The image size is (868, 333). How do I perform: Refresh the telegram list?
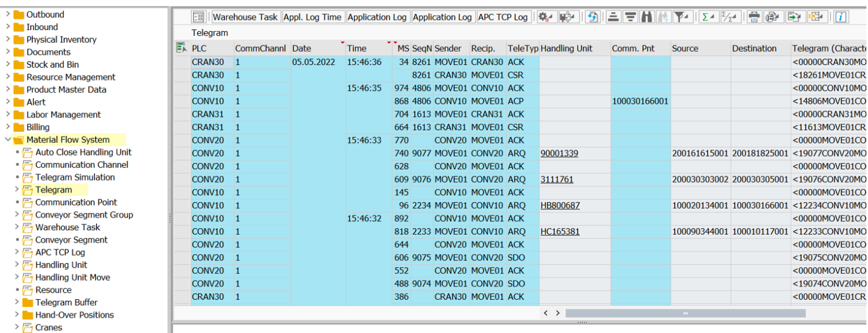[x=593, y=17]
